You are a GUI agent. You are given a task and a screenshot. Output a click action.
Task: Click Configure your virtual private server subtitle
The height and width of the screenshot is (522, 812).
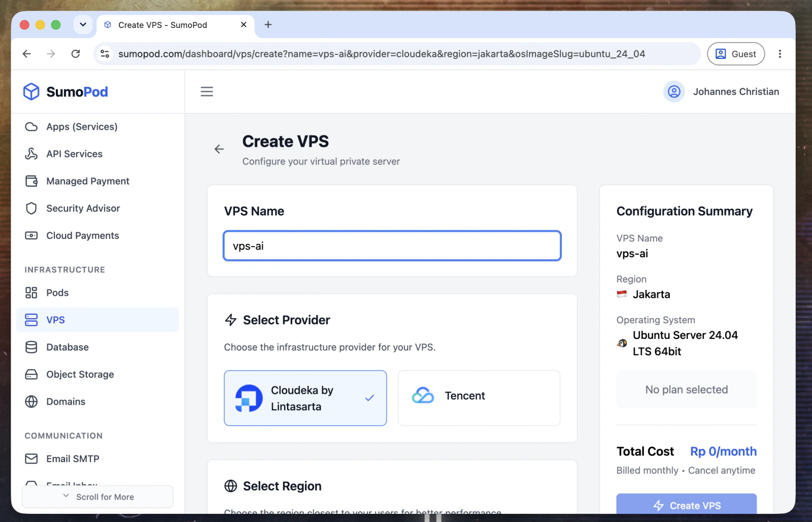pyautogui.click(x=321, y=161)
